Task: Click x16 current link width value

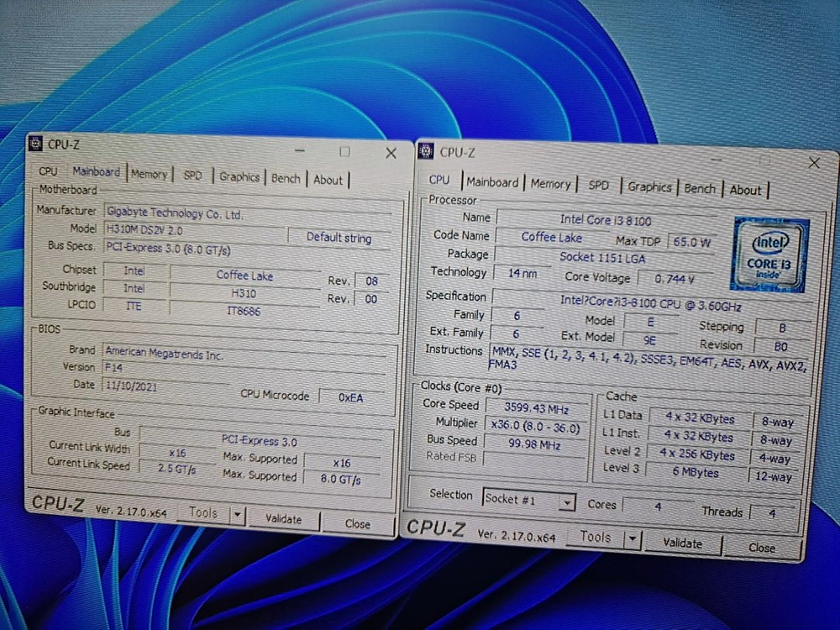Action: click(176, 454)
